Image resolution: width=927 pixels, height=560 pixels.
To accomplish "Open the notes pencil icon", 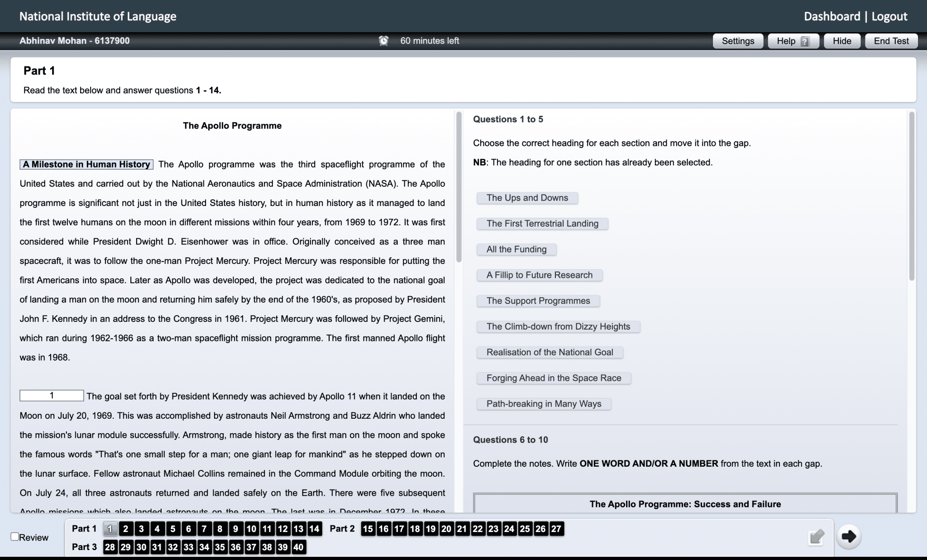I will pyautogui.click(x=816, y=537).
